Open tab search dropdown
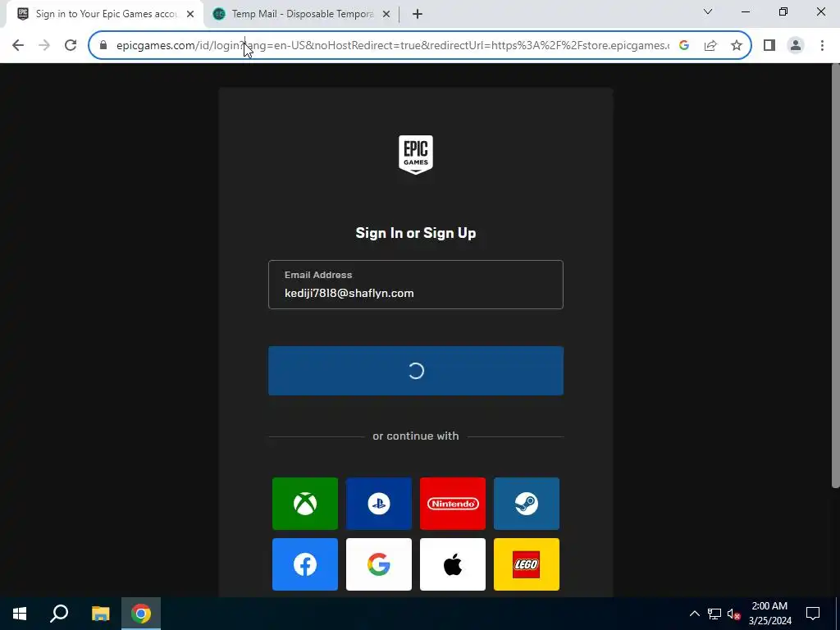 tap(708, 11)
